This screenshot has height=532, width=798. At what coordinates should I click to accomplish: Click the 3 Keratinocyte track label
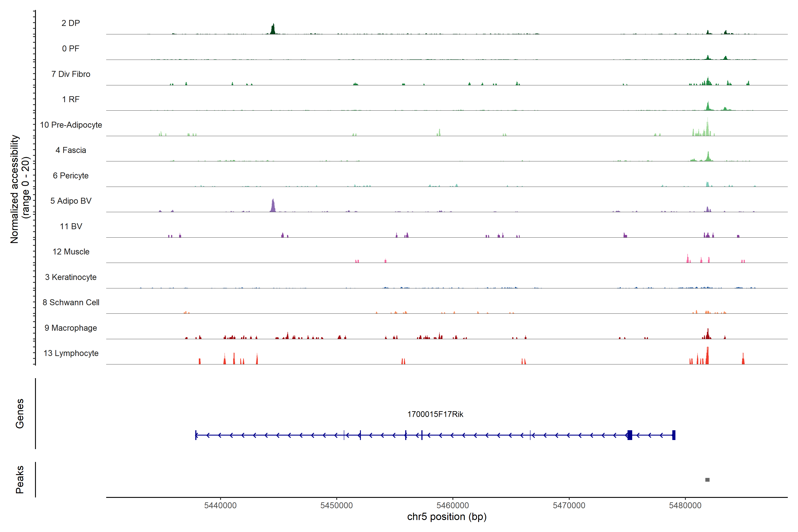71,277
